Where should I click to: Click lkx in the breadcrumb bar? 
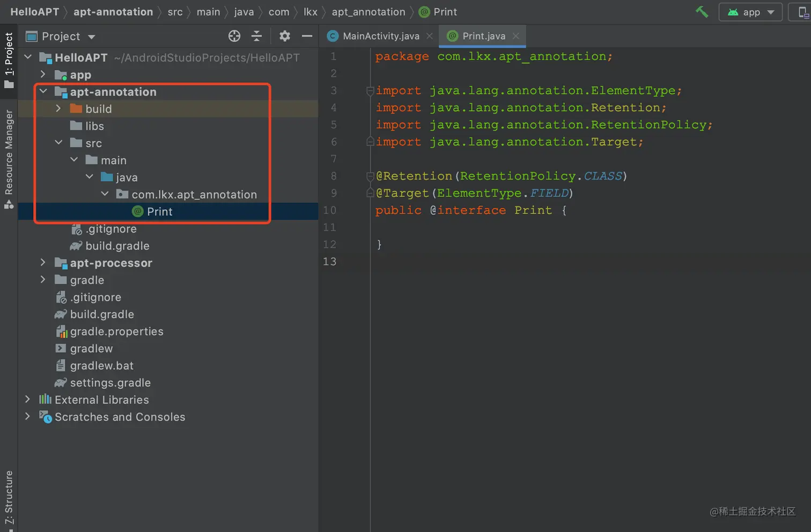tap(311, 12)
